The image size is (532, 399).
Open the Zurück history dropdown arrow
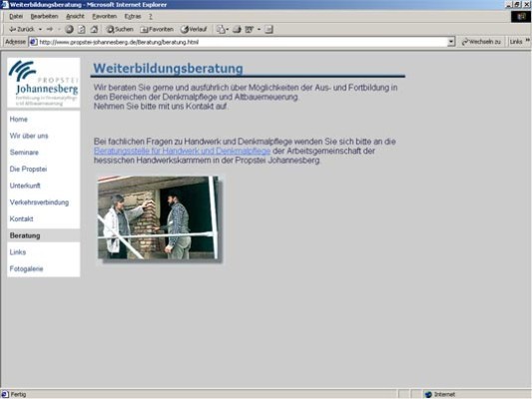tap(40, 30)
